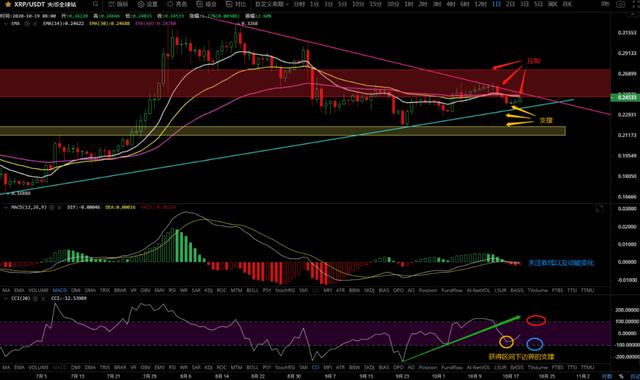
Task: Click the XRP/USDT pair title
Action: [x=28, y=4]
